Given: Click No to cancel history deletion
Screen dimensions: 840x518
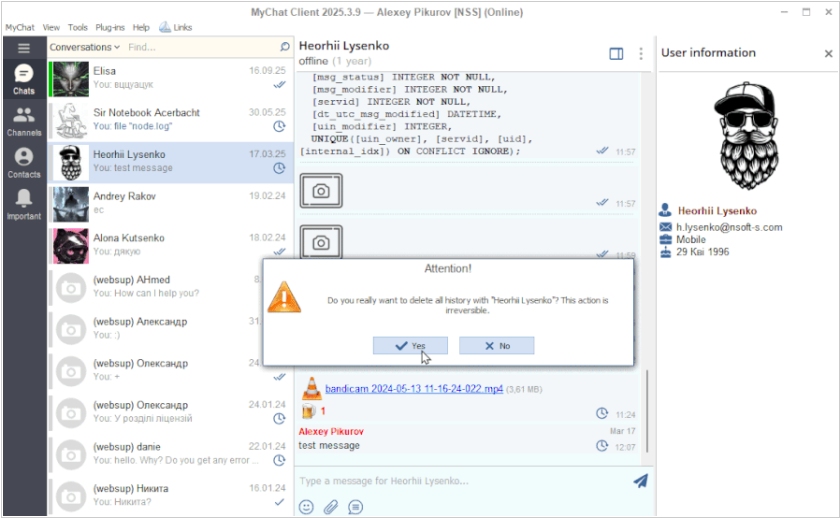Looking at the screenshot, I should [497, 345].
